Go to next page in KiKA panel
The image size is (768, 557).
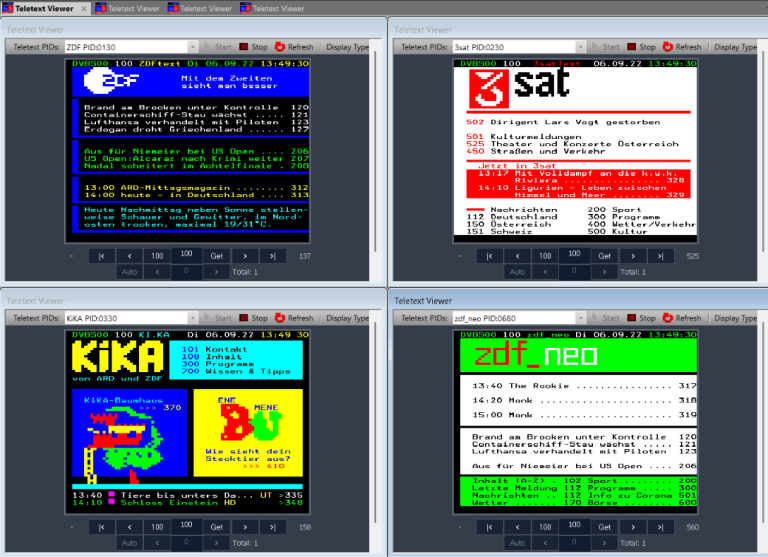tap(245, 527)
